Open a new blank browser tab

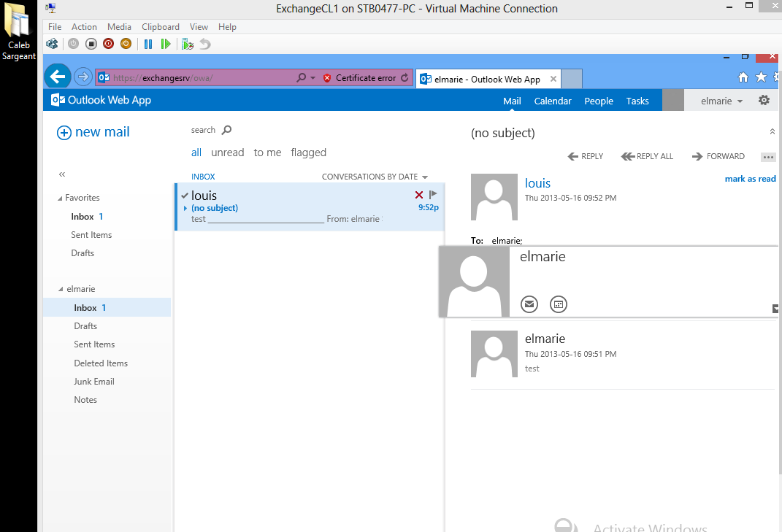(572, 79)
